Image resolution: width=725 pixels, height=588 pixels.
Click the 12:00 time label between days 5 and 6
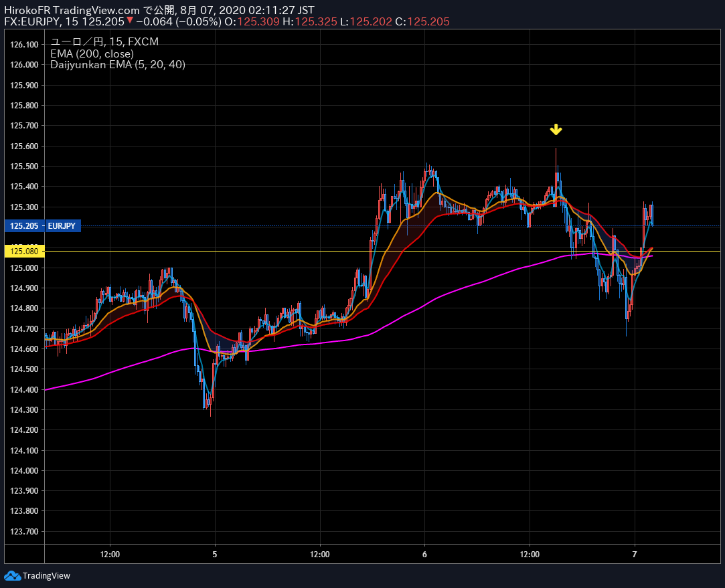point(319,555)
